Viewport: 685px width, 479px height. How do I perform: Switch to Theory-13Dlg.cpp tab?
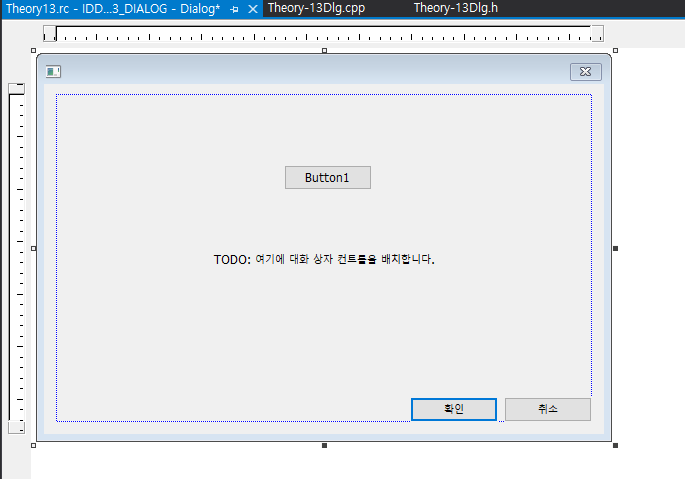pos(316,8)
